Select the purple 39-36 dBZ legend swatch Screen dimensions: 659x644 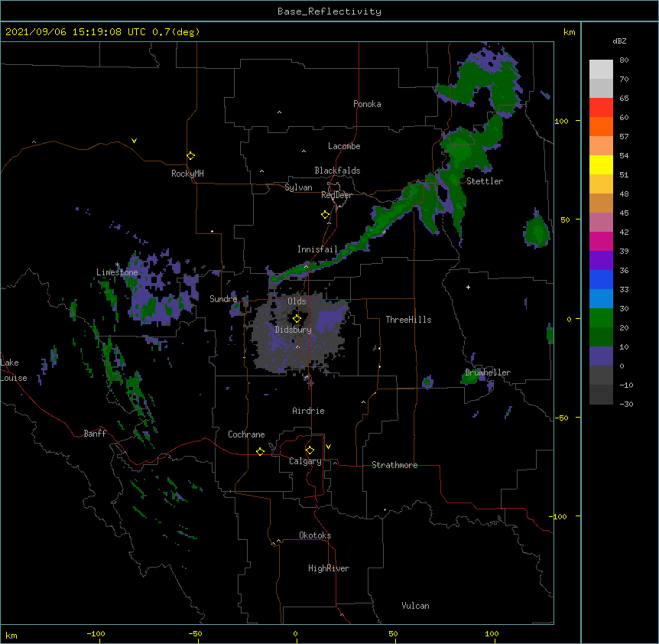click(x=601, y=261)
